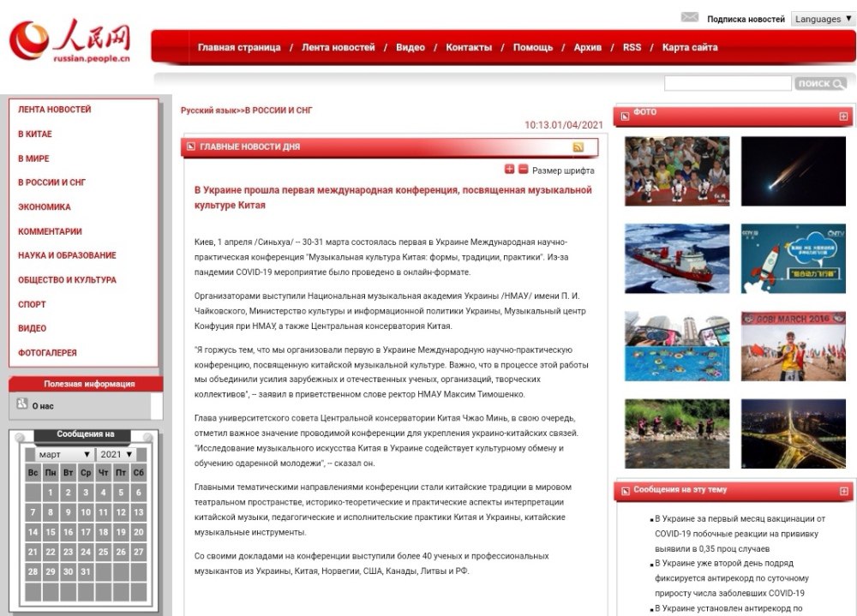Click the search text input field
Screen dimensions: 857x616
(728, 83)
